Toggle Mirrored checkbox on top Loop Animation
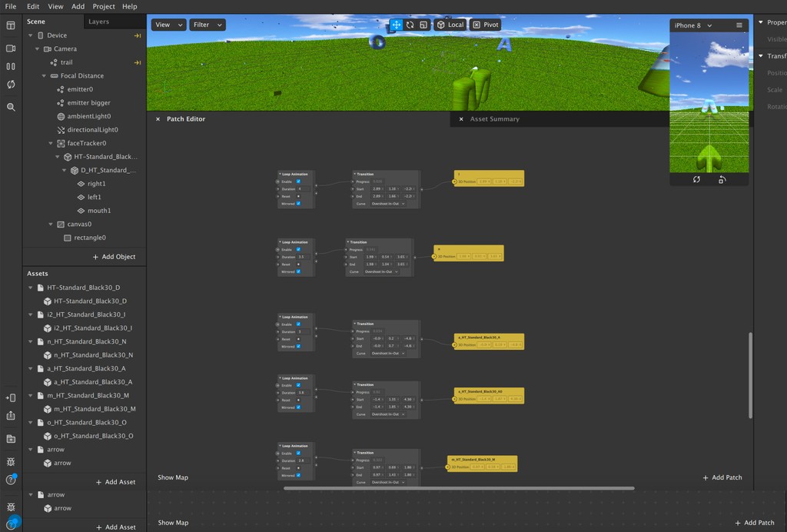The width and height of the screenshot is (787, 532). pos(298,204)
